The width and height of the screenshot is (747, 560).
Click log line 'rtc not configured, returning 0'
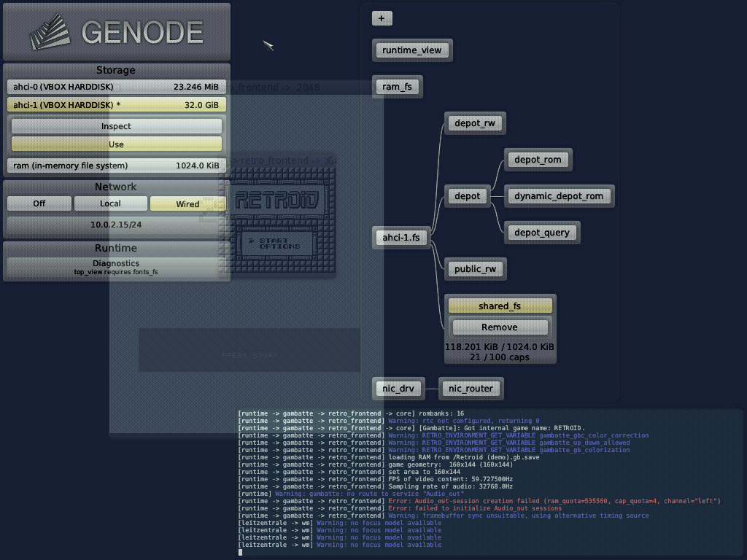[x=389, y=421]
